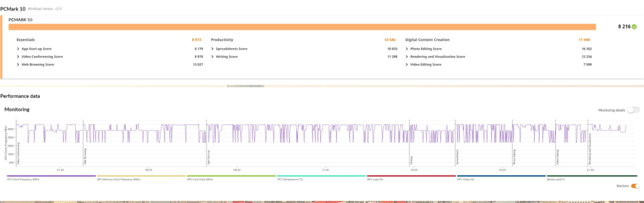
Task: Click the Essentials heading
Action: tap(26, 40)
